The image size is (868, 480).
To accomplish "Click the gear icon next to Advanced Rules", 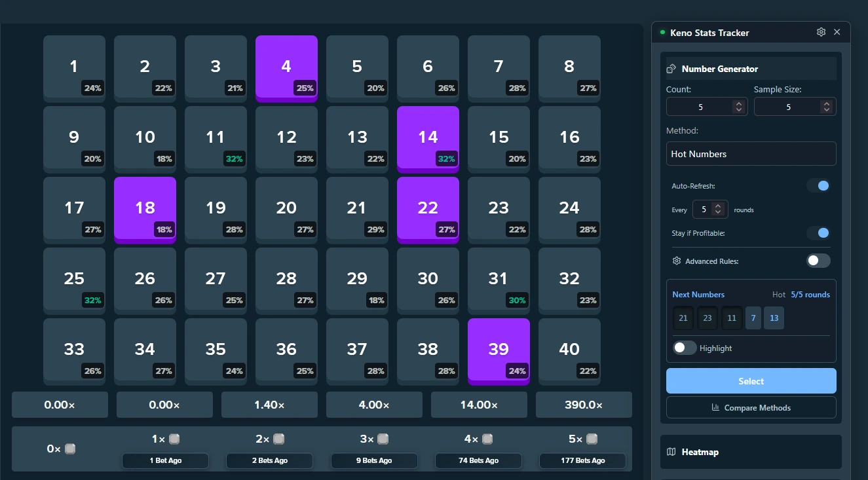I will [x=677, y=260].
